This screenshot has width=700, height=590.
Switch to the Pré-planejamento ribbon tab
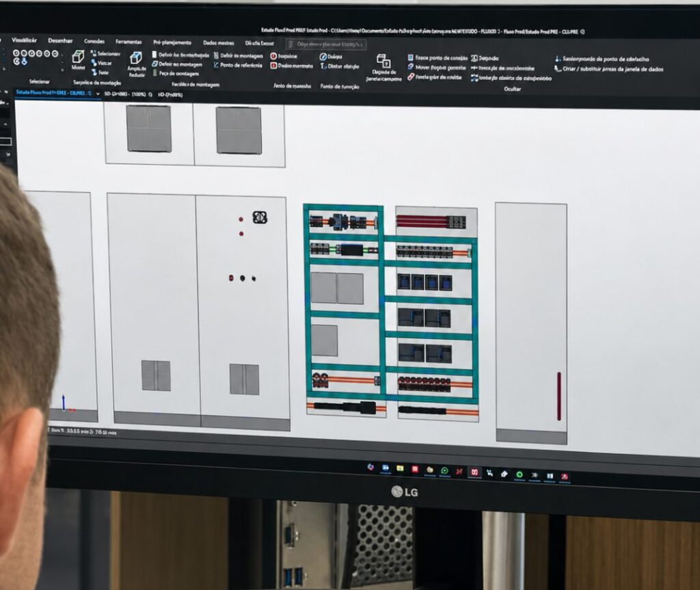click(172, 42)
